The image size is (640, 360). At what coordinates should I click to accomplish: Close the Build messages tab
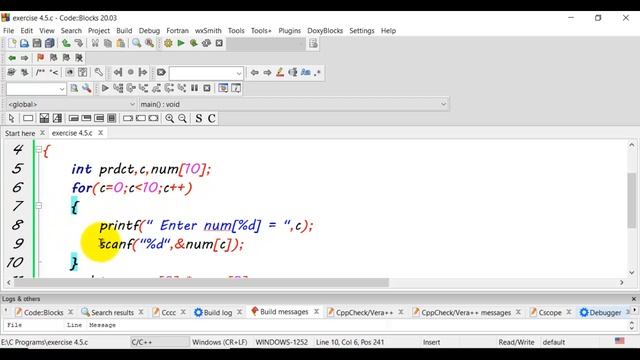[x=316, y=311]
